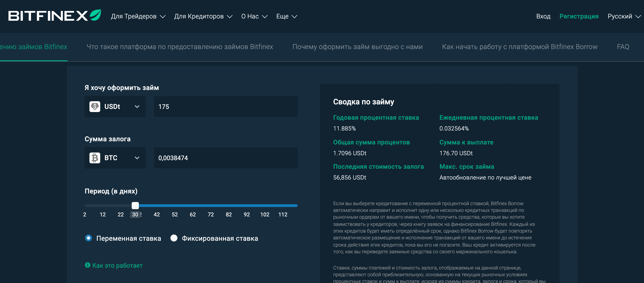This screenshot has height=283, width=644.
Task: Click the Сумма к выплате label
Action: tap(466, 142)
